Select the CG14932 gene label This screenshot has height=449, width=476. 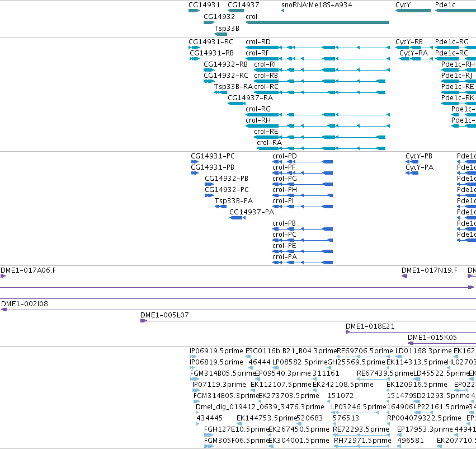219,16
